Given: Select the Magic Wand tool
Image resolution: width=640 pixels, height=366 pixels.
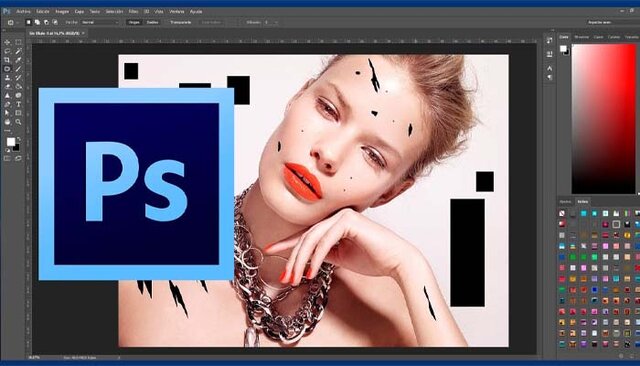Looking at the screenshot, I should pyautogui.click(x=18, y=51).
